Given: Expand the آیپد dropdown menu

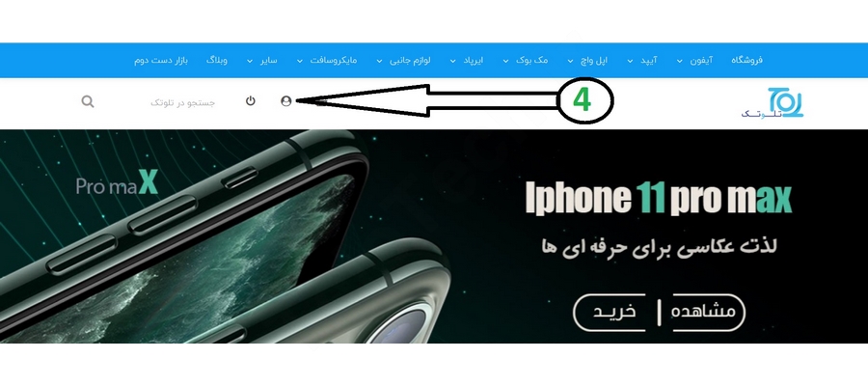Looking at the screenshot, I should click(641, 60).
